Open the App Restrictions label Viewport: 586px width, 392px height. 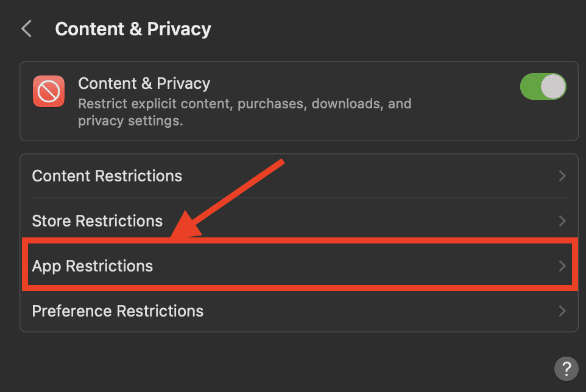pos(93,266)
